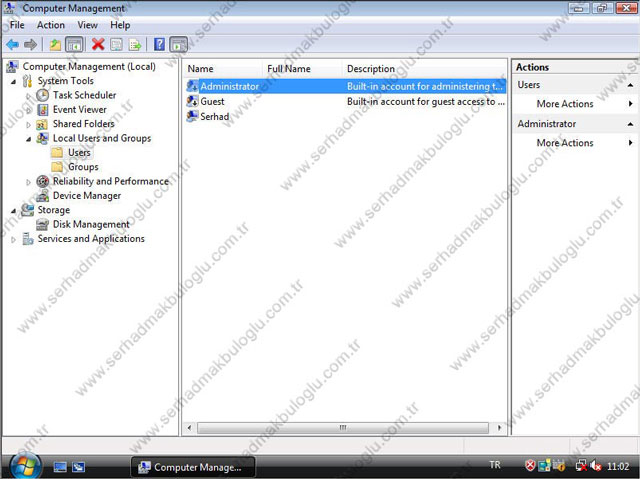Click Show Desktop quick launch icon

60,466
